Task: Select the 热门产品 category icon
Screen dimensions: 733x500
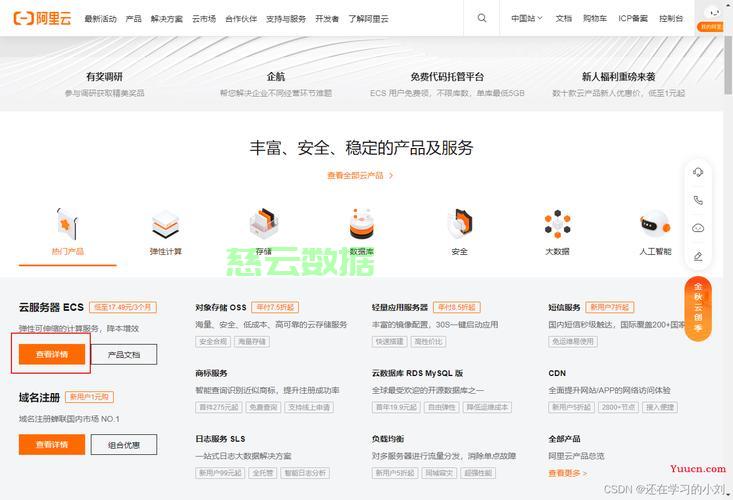Action: 67,224
